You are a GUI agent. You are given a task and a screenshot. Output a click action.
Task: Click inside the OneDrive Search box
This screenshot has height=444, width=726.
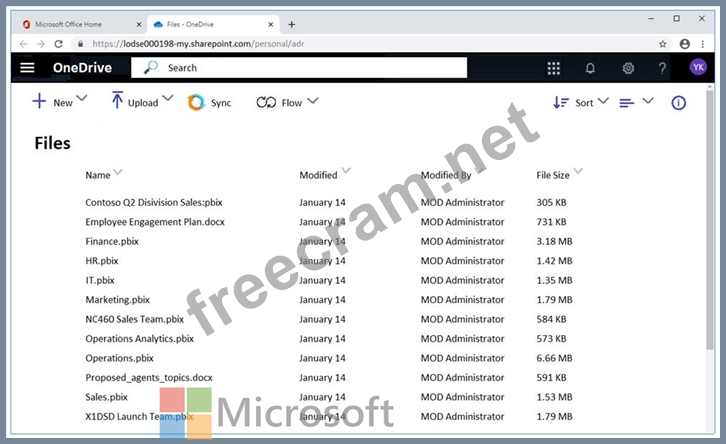310,68
